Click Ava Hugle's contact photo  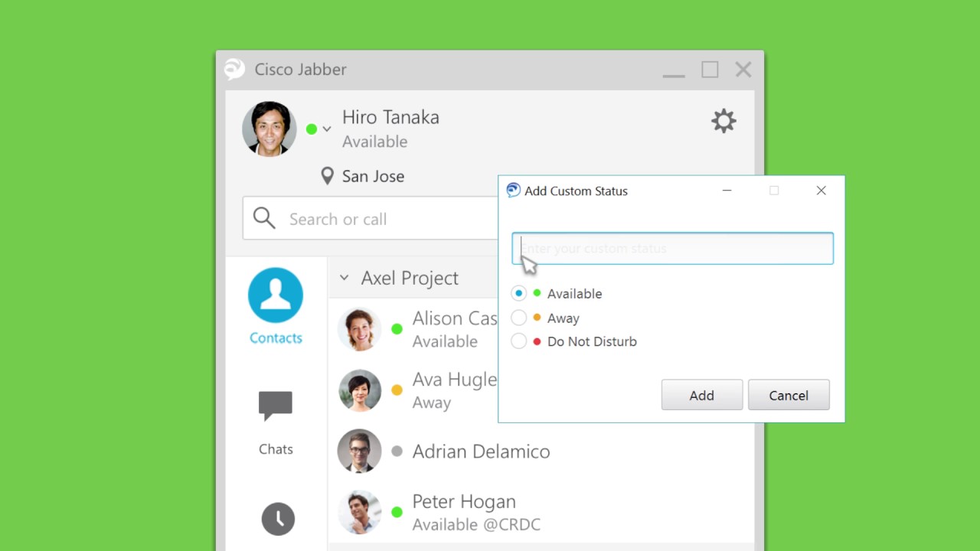pyautogui.click(x=359, y=390)
